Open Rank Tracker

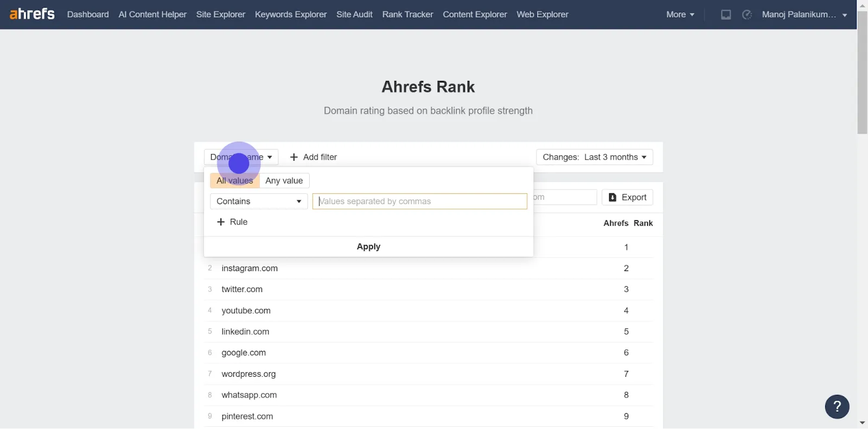point(407,15)
